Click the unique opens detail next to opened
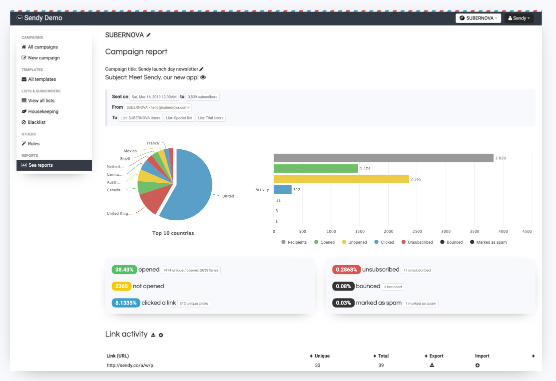The height and width of the screenshot is (381, 556). click(x=191, y=270)
